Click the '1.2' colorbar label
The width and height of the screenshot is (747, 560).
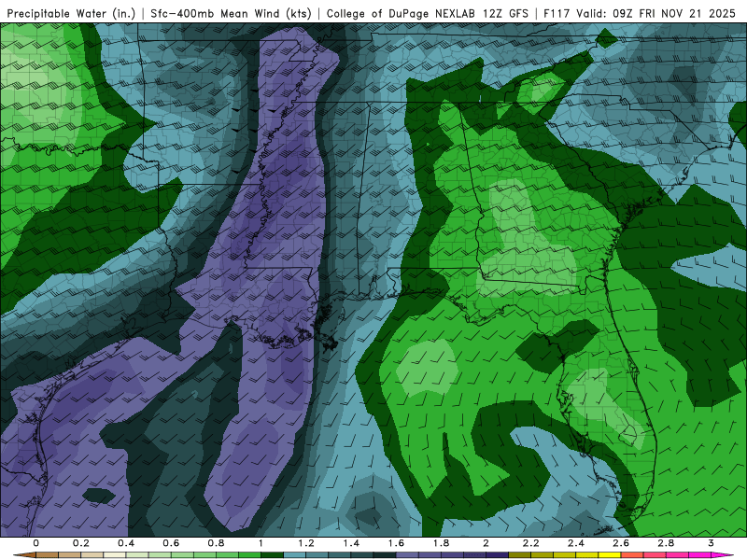(306, 543)
